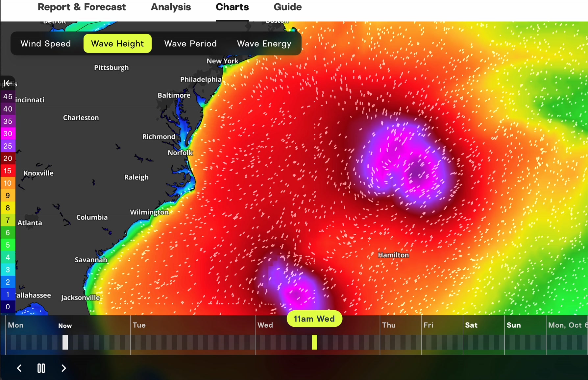Select Wed on the timeline
This screenshot has width=588, height=380.
[265, 325]
